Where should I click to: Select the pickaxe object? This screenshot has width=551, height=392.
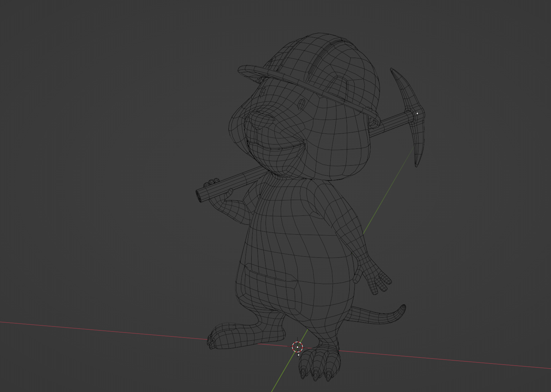pos(392,121)
